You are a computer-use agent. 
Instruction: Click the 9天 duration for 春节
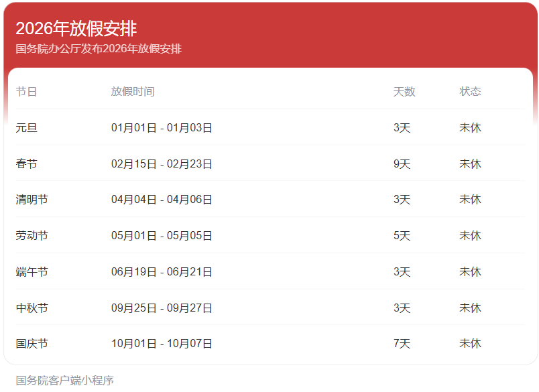coord(402,164)
